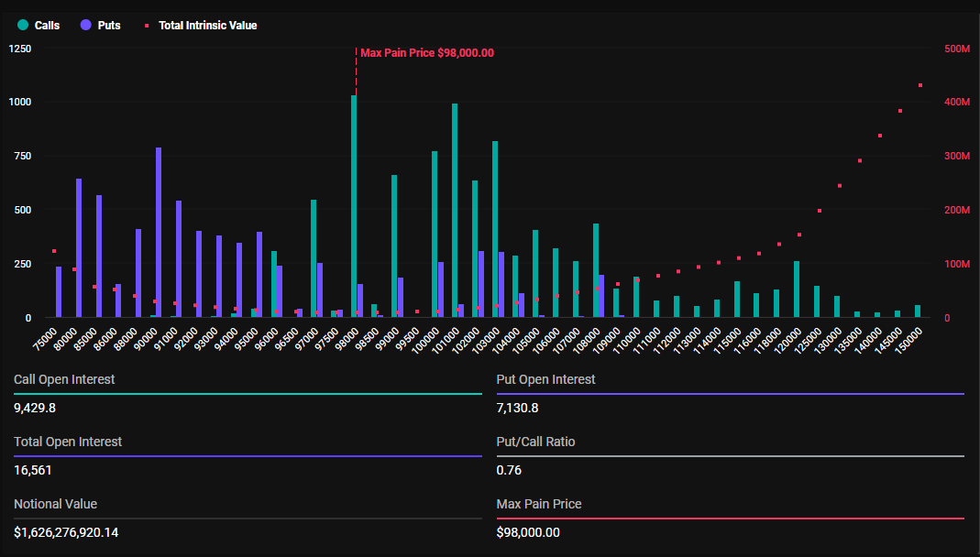The height and width of the screenshot is (557, 980).
Task: Click the 7,130.8 put open interest value
Action: pos(517,408)
